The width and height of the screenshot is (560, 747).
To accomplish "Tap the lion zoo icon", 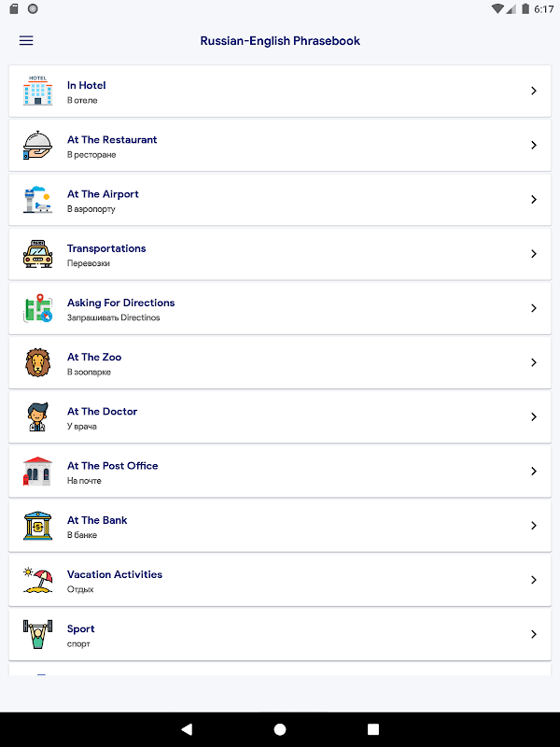I will tap(37, 362).
